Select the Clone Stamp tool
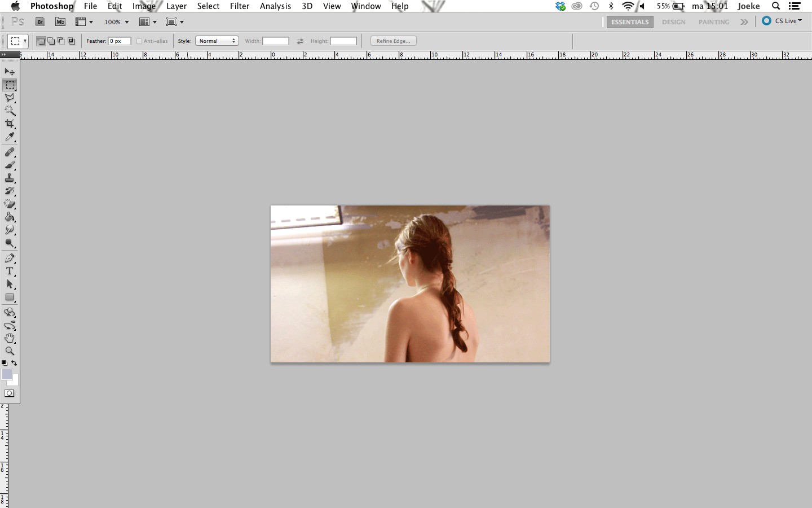The height and width of the screenshot is (508, 812). point(10,178)
